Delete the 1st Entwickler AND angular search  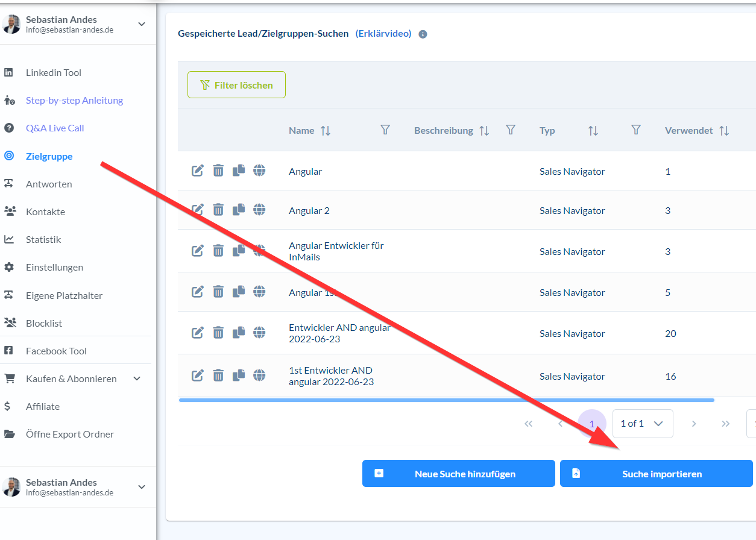[218, 375]
